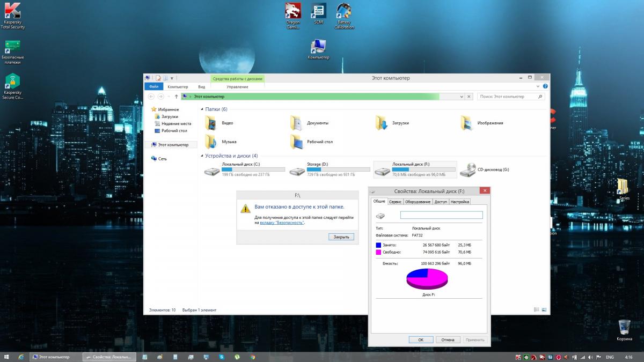Click the disk label text field
This screenshot has height=362, width=644.
coord(441,215)
